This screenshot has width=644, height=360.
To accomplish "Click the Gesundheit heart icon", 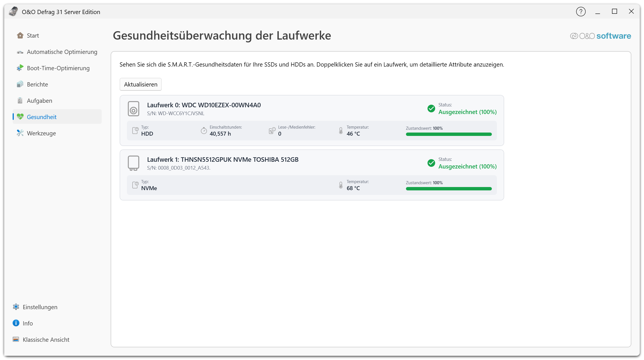I will [20, 117].
